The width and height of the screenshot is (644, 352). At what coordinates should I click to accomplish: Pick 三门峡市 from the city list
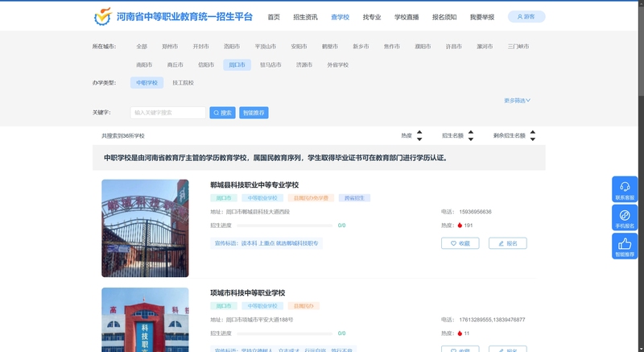(x=518, y=47)
